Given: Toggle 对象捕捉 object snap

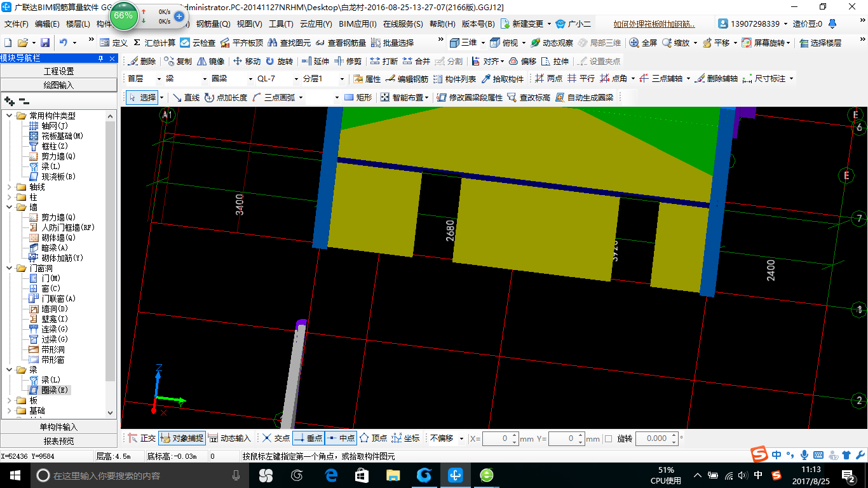Looking at the screenshot, I should coord(182,438).
